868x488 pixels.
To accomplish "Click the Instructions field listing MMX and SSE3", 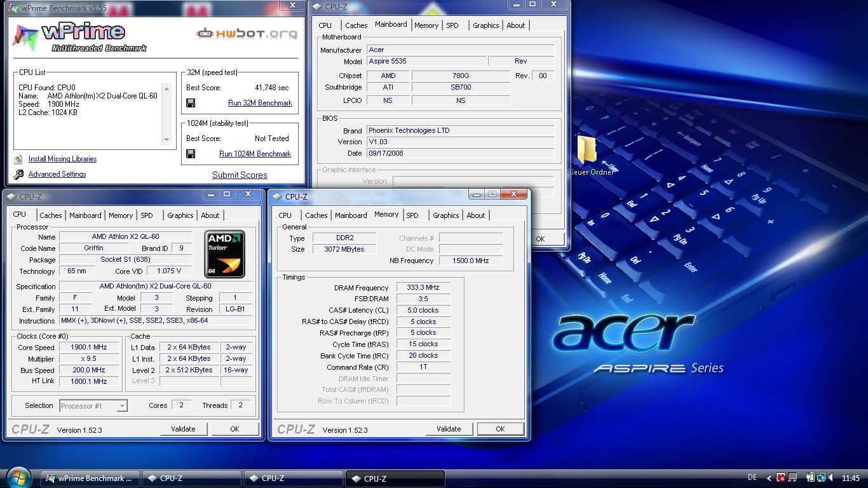I will [x=156, y=320].
